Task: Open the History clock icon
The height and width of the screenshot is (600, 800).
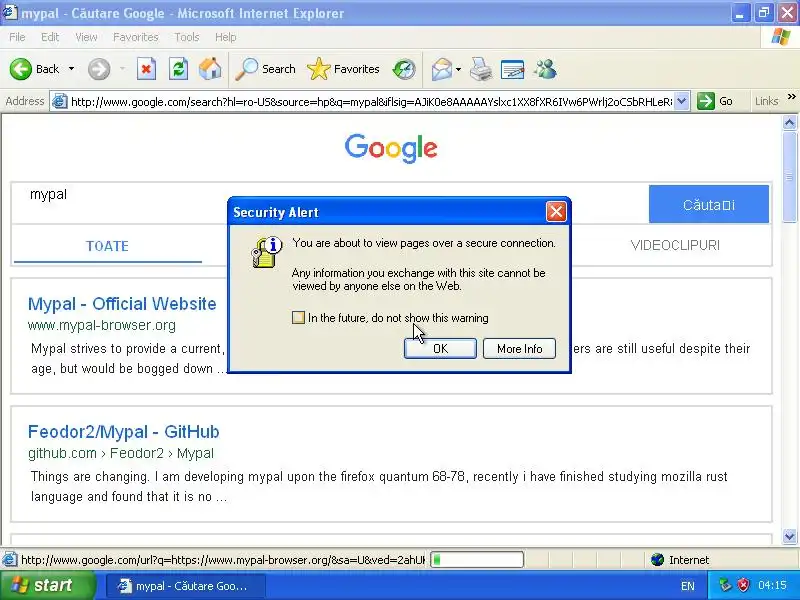Action: pyautogui.click(x=404, y=69)
